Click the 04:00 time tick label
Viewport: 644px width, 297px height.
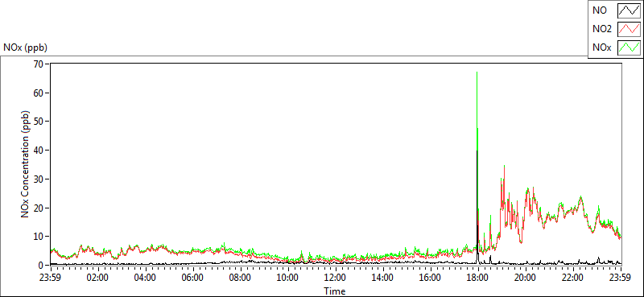(146, 277)
